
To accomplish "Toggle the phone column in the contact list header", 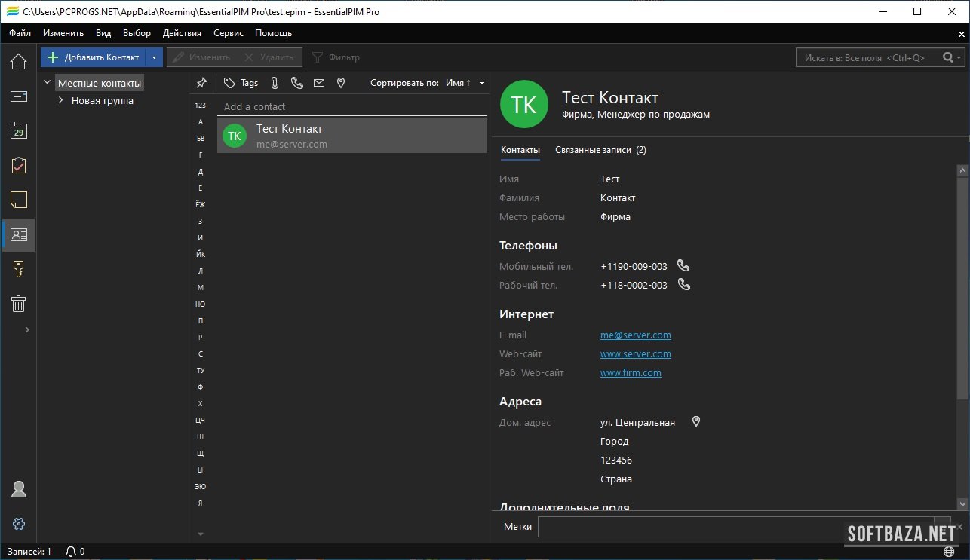I will 297,83.
